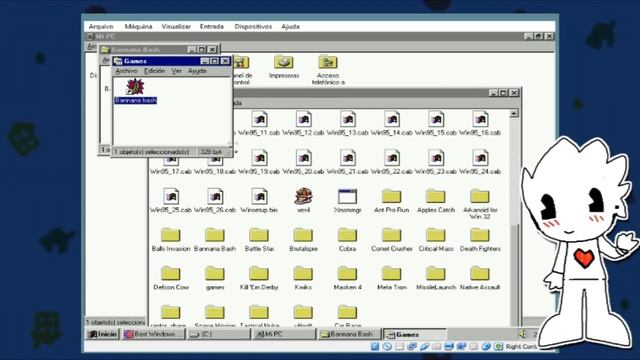Switch to the Games taskbar button
640x360 pixels.
pyautogui.click(x=415, y=334)
